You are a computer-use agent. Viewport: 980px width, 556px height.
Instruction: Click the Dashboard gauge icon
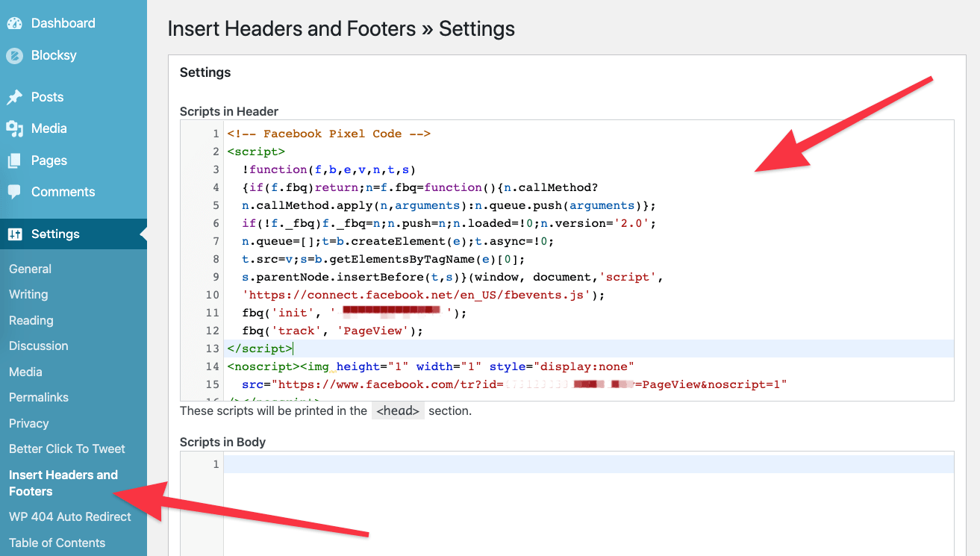(14, 23)
